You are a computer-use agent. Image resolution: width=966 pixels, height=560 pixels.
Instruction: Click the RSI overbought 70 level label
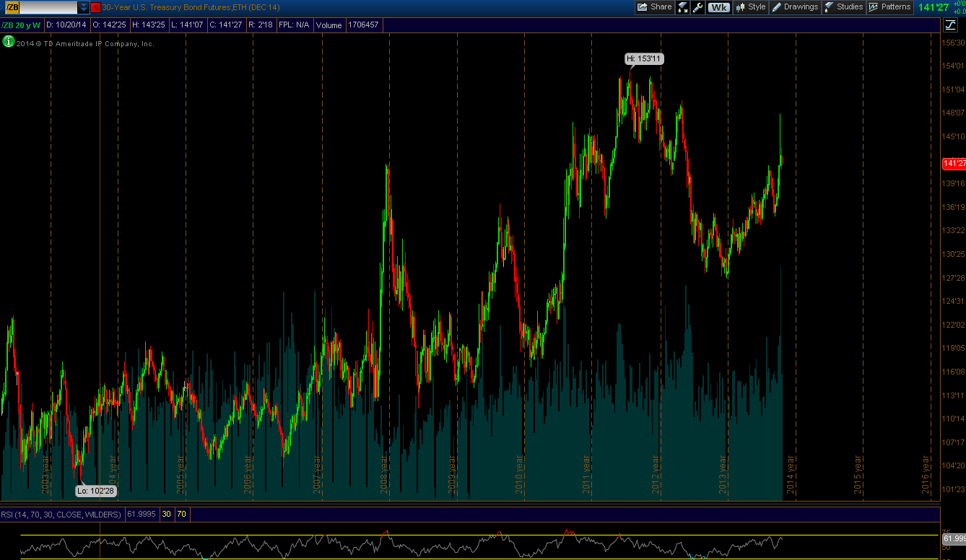point(180,515)
